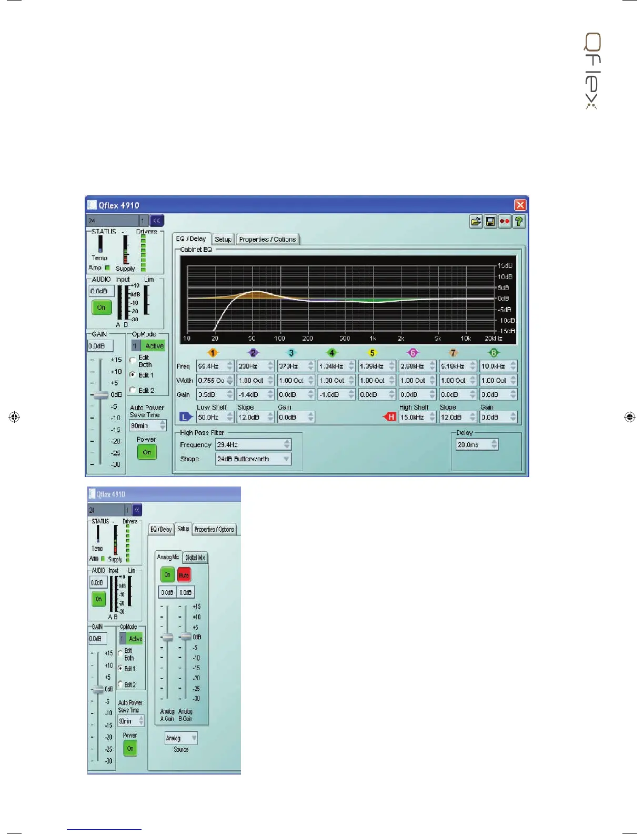Click stepper on band 1 frequency 55.4Hz
This screenshot has height=834, width=644.
point(230,366)
